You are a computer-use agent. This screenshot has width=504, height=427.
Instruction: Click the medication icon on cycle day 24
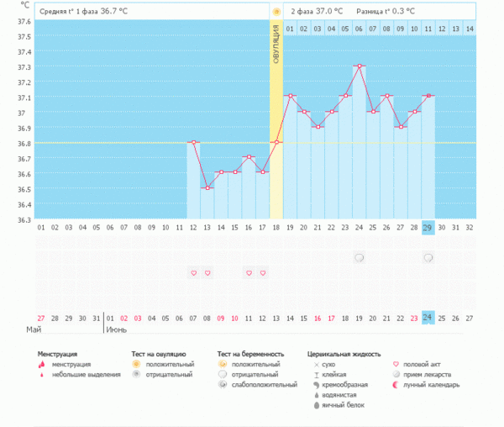(x=359, y=256)
